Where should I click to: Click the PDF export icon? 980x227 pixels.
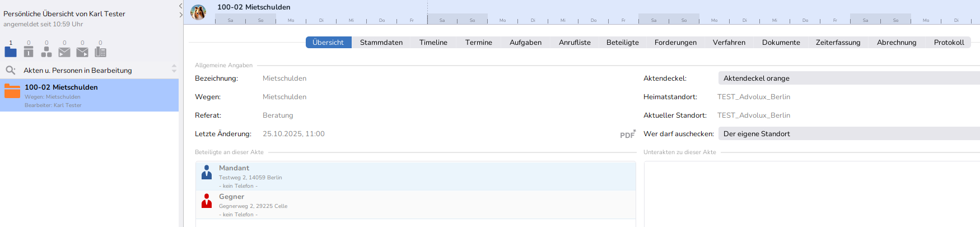627,135
